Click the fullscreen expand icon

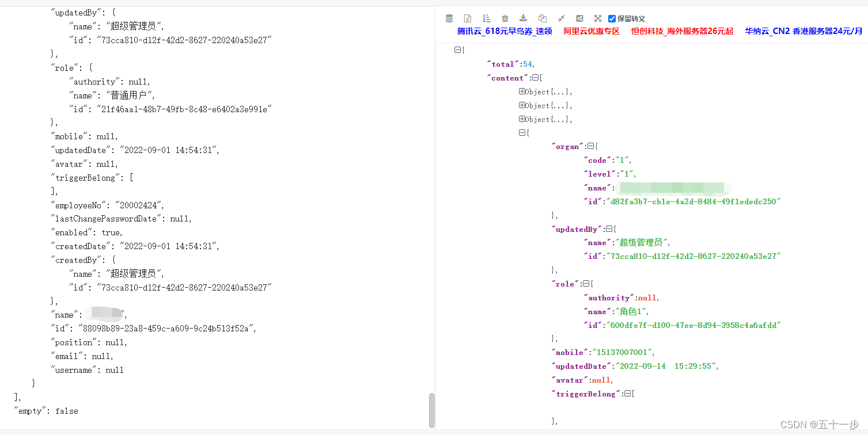(598, 18)
